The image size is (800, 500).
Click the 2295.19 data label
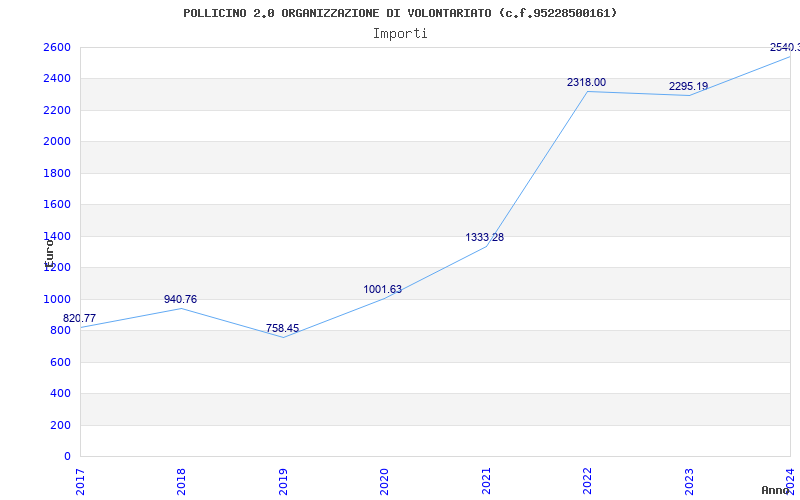click(x=688, y=87)
